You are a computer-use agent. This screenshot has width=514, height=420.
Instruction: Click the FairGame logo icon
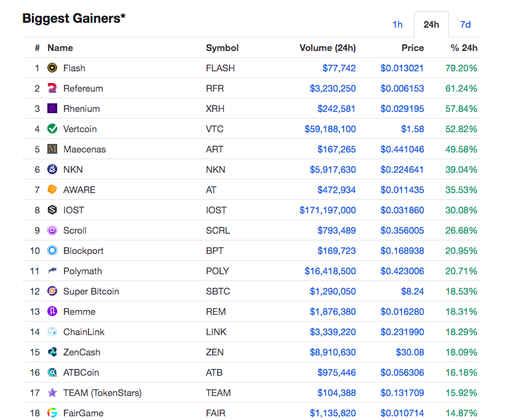[52, 413]
